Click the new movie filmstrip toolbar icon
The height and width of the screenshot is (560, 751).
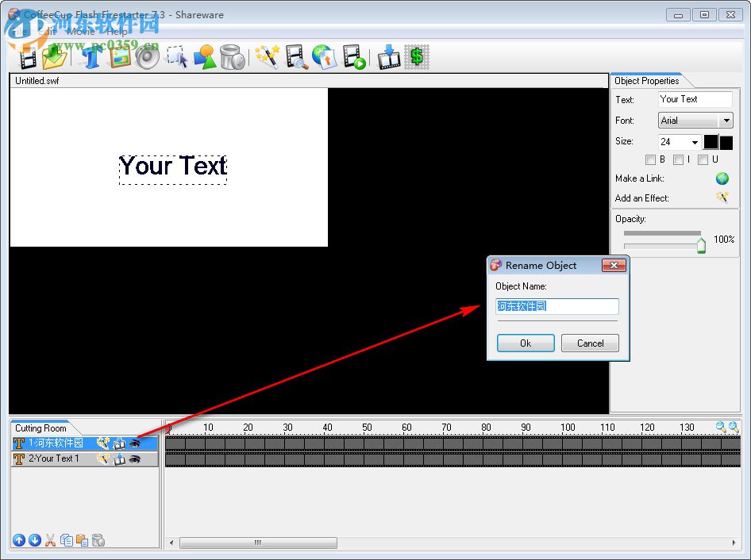(x=27, y=58)
